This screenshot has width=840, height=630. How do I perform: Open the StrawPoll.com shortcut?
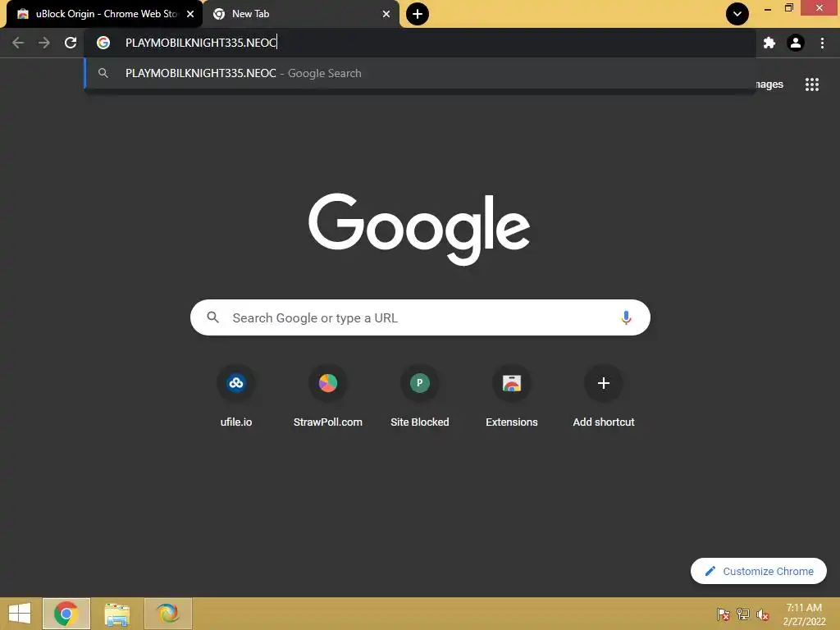click(328, 396)
